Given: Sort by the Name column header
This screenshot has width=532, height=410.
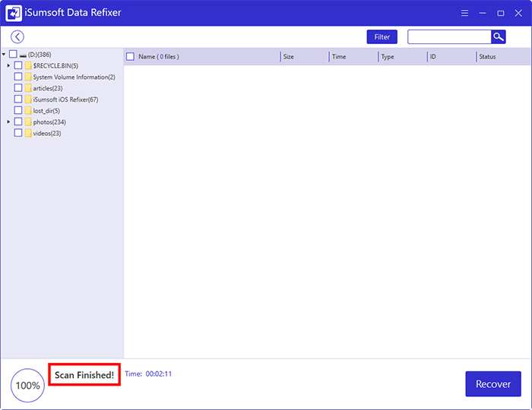Looking at the screenshot, I should click(158, 57).
